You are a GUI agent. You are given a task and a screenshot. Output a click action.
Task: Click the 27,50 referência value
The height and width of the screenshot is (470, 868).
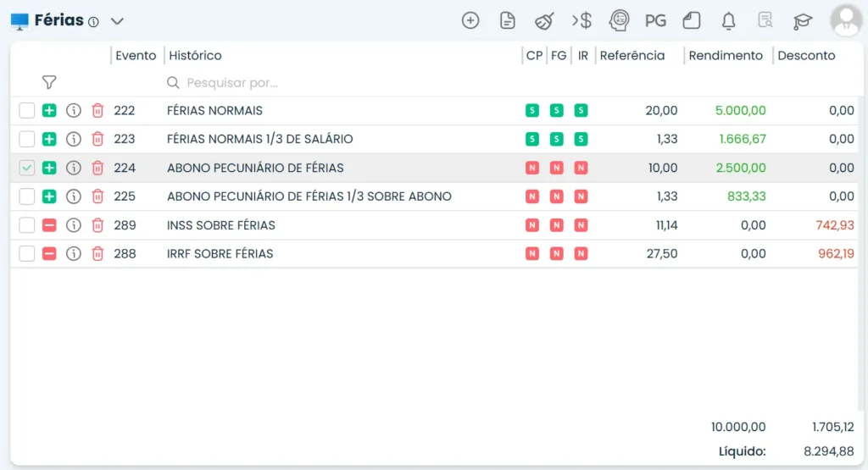[x=662, y=254]
